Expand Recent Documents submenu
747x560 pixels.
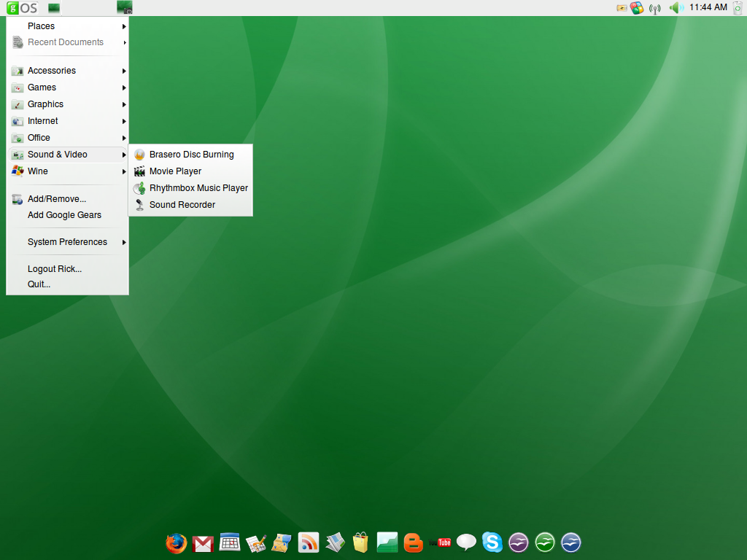(x=68, y=42)
